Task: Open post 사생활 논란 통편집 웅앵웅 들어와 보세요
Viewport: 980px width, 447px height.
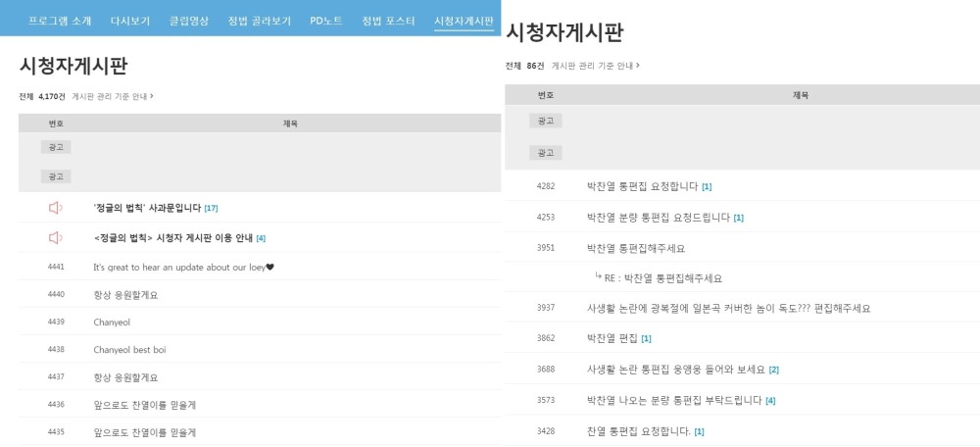Action: point(676,370)
